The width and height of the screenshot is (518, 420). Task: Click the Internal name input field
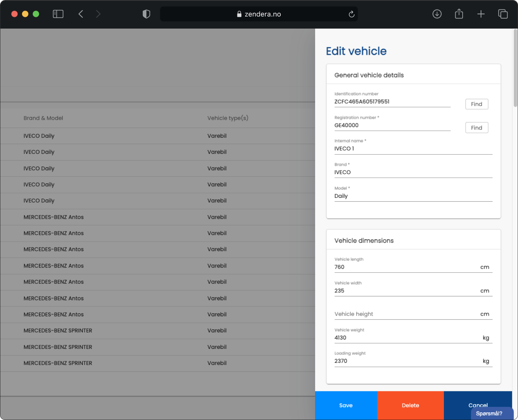413,149
